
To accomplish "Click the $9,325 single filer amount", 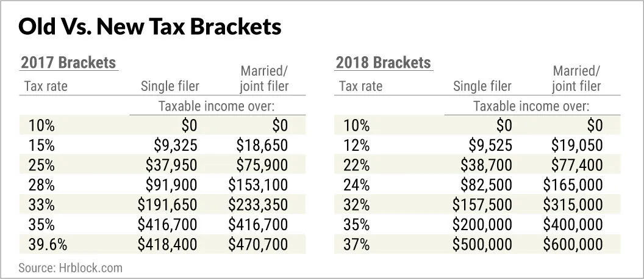I will 175,146.
